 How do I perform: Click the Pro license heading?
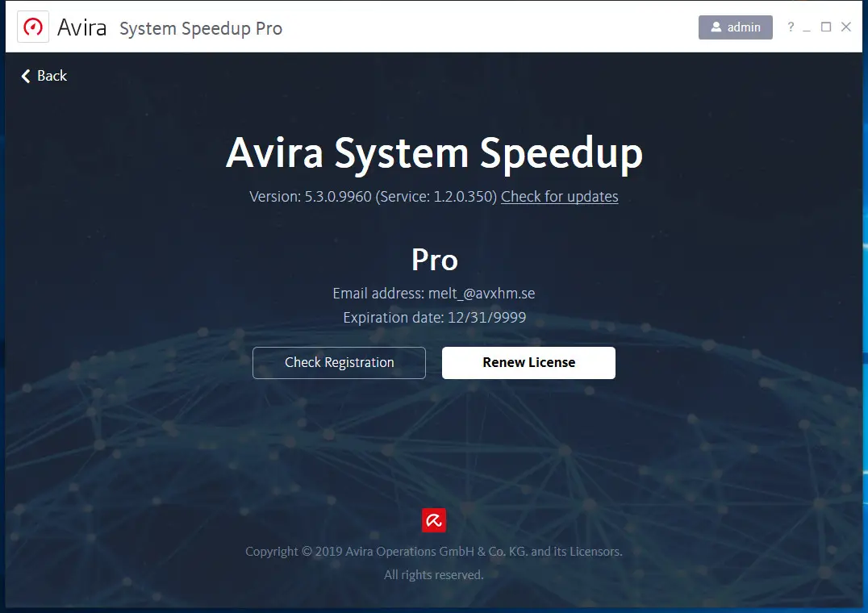435,260
